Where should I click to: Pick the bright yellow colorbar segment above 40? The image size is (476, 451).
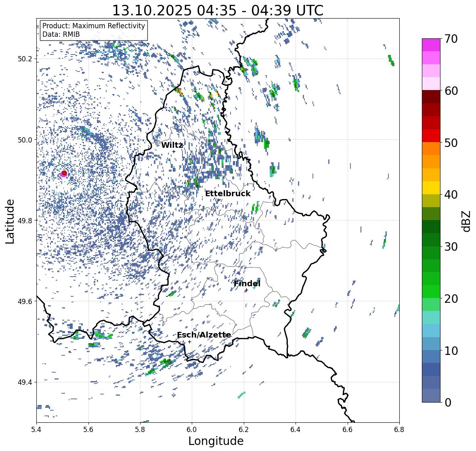point(431,188)
